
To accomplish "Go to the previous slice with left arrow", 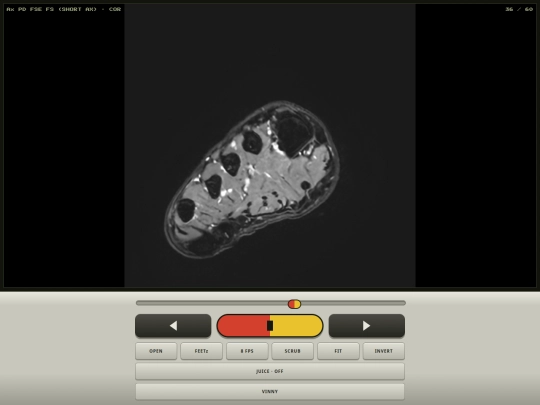I will 173,325.
